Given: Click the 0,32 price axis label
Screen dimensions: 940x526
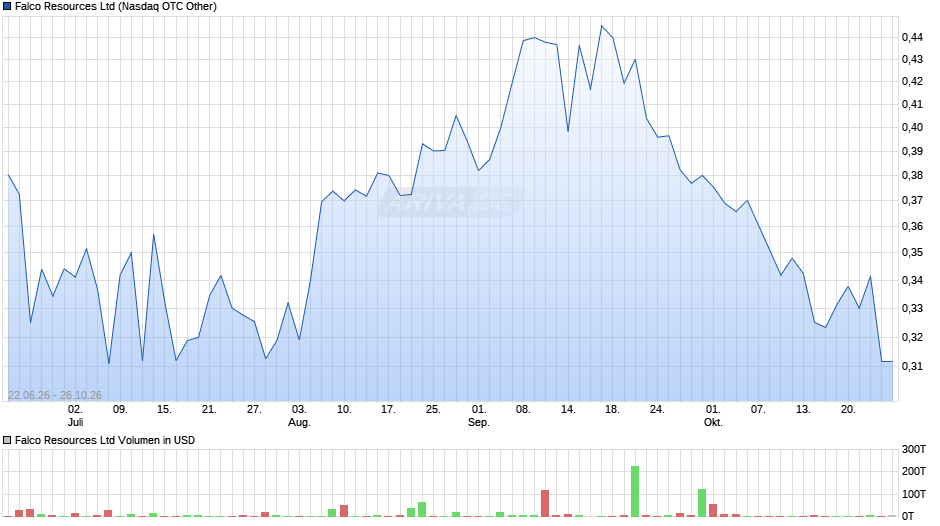Looking at the screenshot, I should click(x=912, y=337).
